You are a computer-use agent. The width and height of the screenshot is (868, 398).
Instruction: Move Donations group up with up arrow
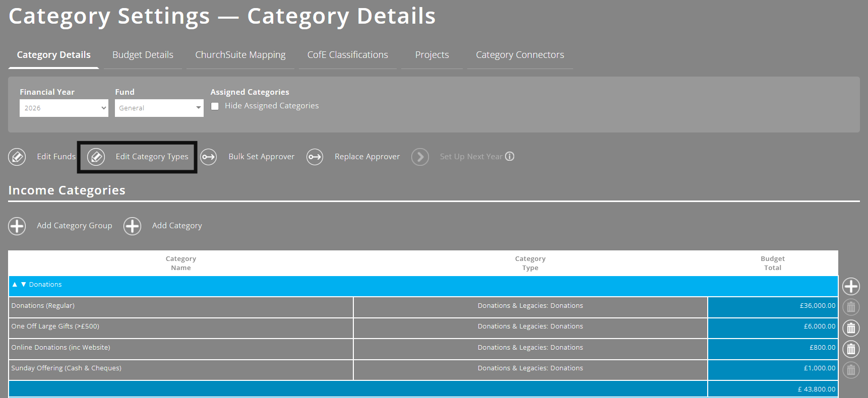[15, 285]
